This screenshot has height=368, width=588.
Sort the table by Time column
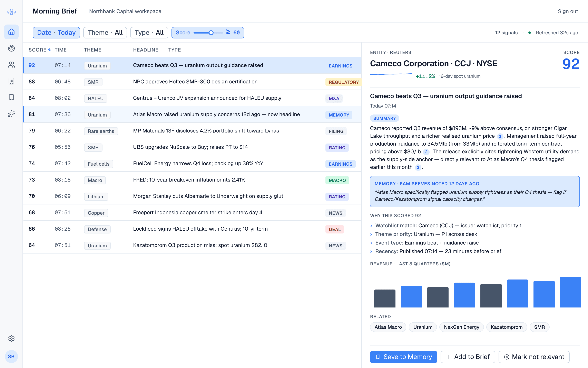(x=60, y=50)
